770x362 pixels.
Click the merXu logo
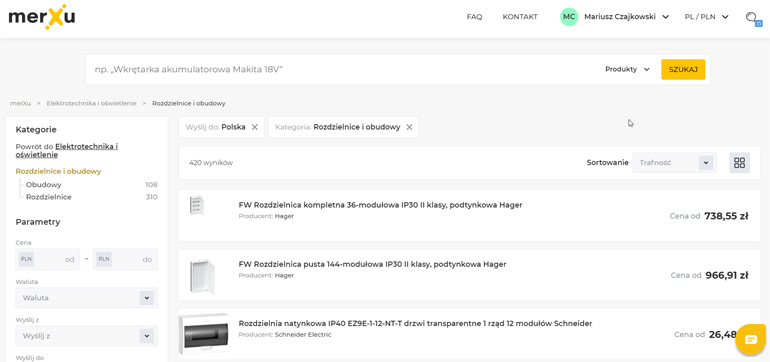point(42,18)
